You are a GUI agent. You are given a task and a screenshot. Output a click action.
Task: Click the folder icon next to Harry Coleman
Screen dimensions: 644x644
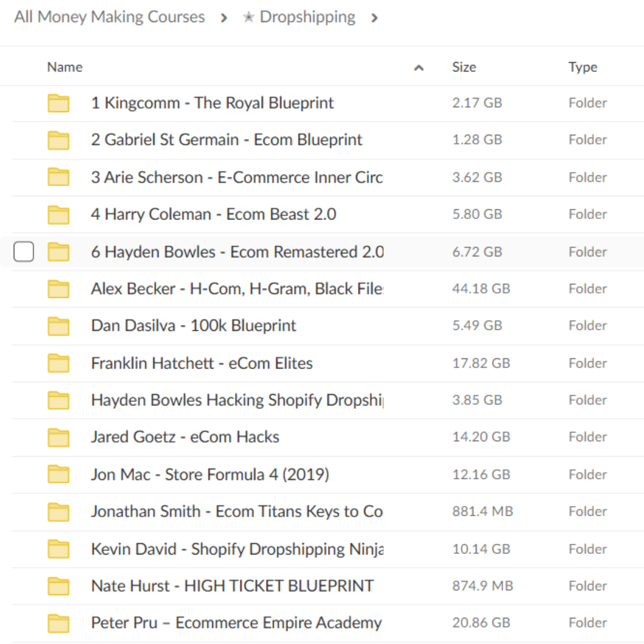pyautogui.click(x=58, y=214)
